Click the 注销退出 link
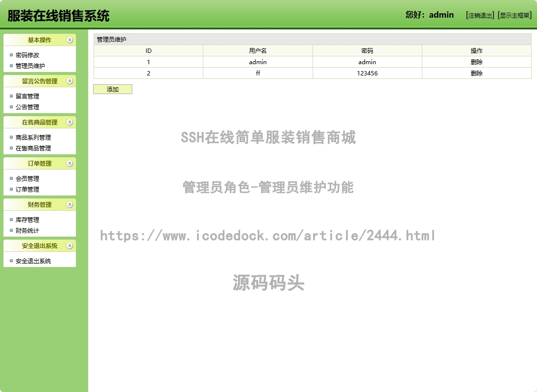The height and width of the screenshot is (392, 537). [480, 15]
